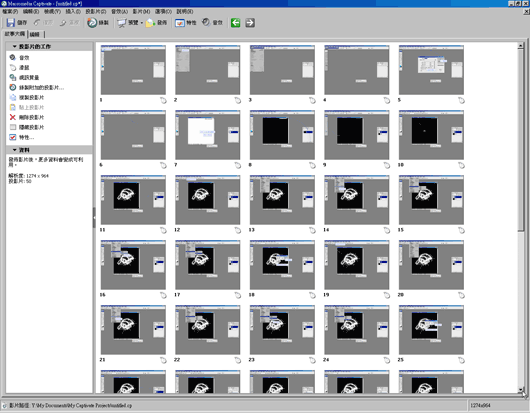Open the View (檢視) menu
This screenshot has width=530, height=413.
pos(52,11)
